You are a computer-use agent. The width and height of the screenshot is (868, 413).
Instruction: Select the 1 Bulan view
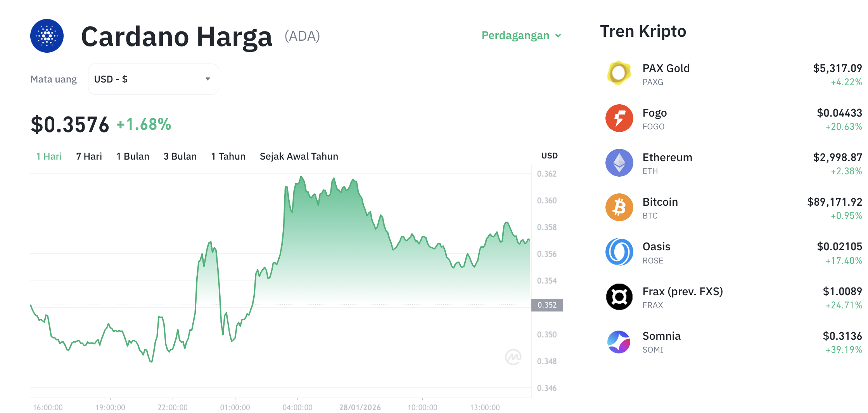click(133, 156)
